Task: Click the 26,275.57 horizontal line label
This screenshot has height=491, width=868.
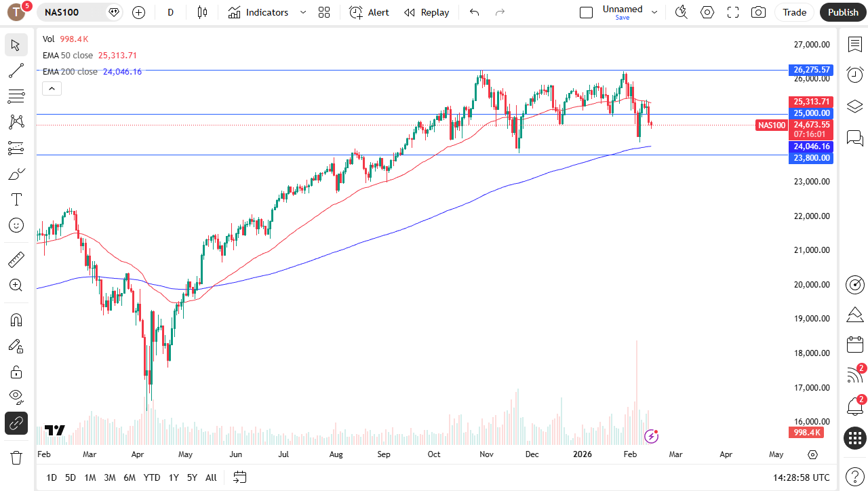Action: click(x=812, y=70)
